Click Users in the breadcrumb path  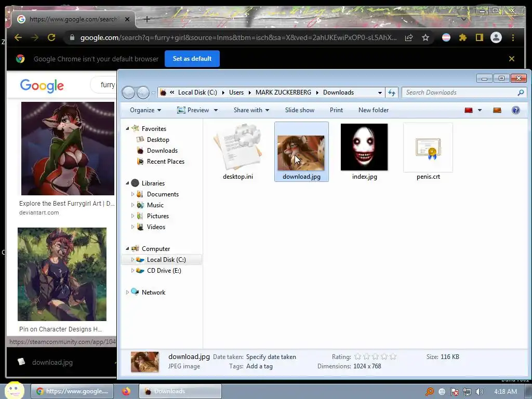click(x=236, y=92)
